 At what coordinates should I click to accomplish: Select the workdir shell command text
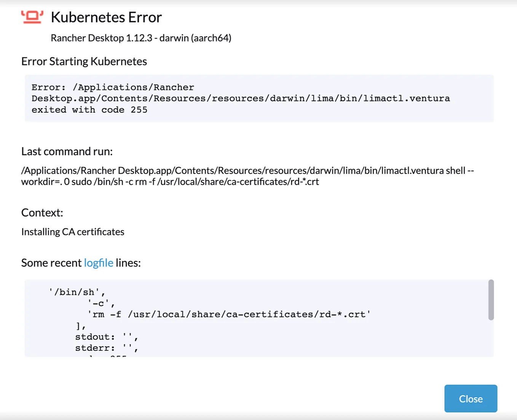(171, 182)
